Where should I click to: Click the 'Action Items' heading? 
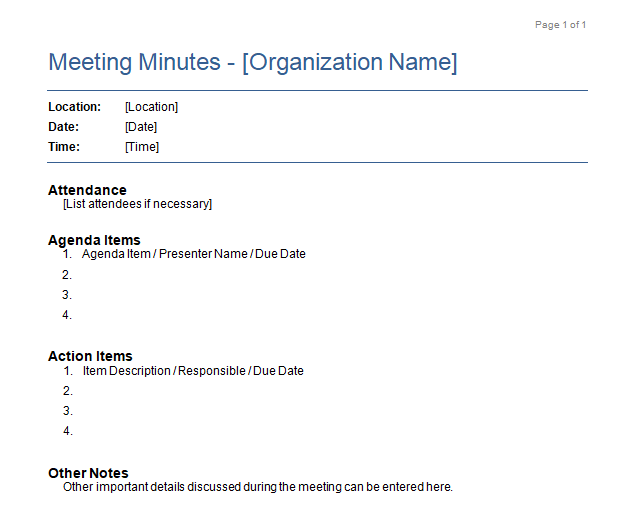point(90,356)
